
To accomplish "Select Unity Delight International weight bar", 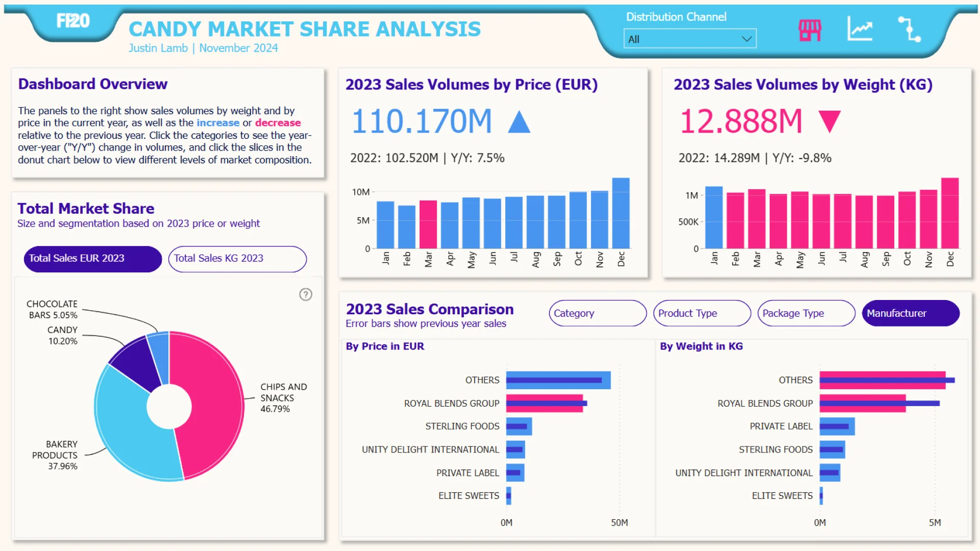I will tap(830, 472).
